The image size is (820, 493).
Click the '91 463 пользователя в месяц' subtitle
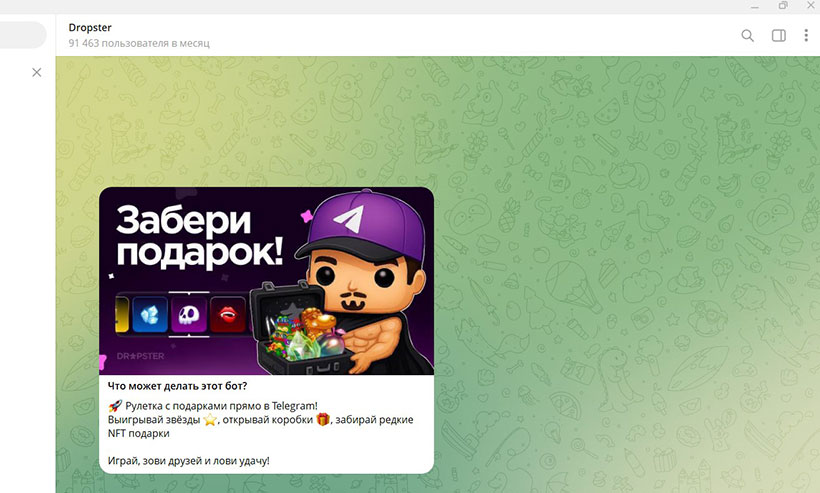pos(139,43)
